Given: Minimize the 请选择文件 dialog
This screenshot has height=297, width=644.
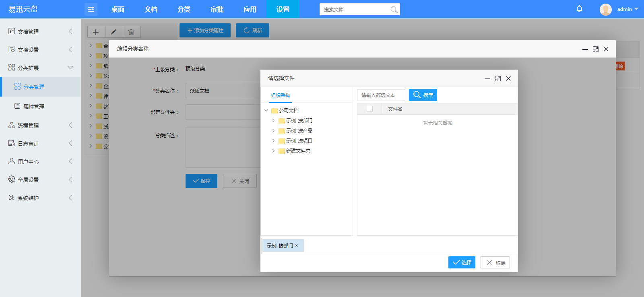Looking at the screenshot, I should (x=487, y=79).
